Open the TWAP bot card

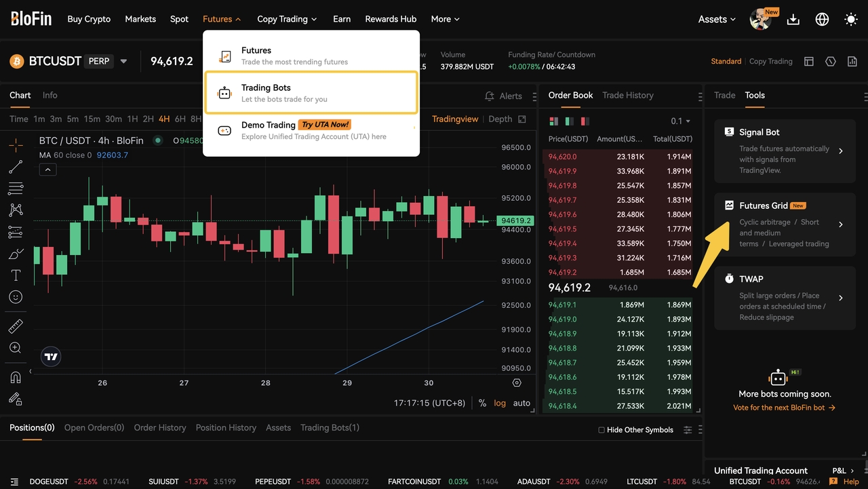(x=785, y=298)
